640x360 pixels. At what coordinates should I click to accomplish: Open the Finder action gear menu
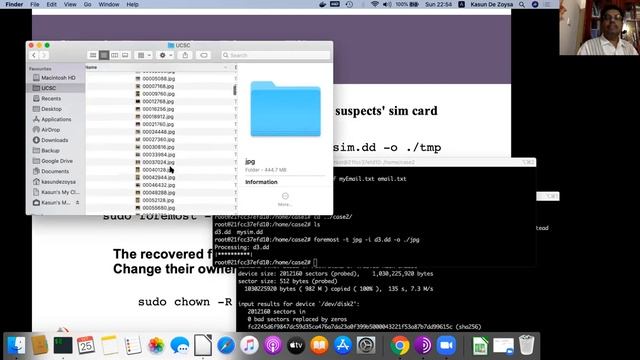tap(165, 55)
